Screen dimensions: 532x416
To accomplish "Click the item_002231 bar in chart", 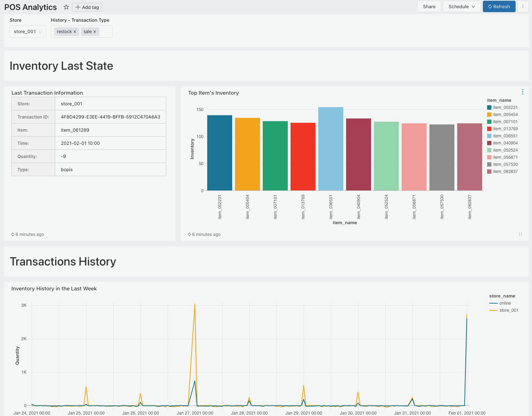I will point(220,153).
